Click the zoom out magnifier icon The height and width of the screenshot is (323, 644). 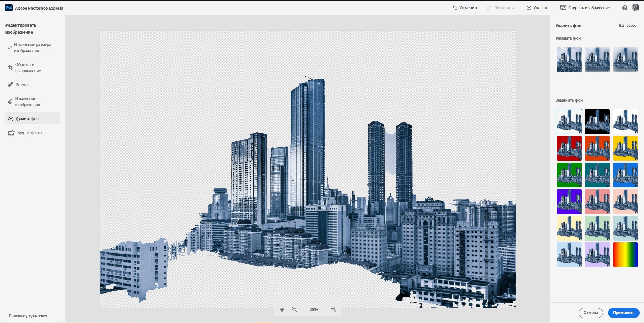294,309
